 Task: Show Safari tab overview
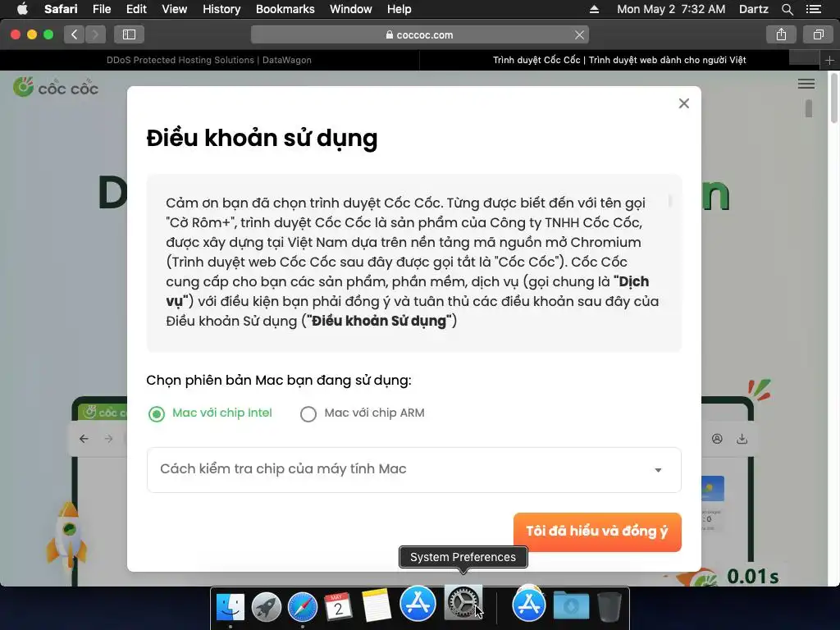[x=818, y=34]
